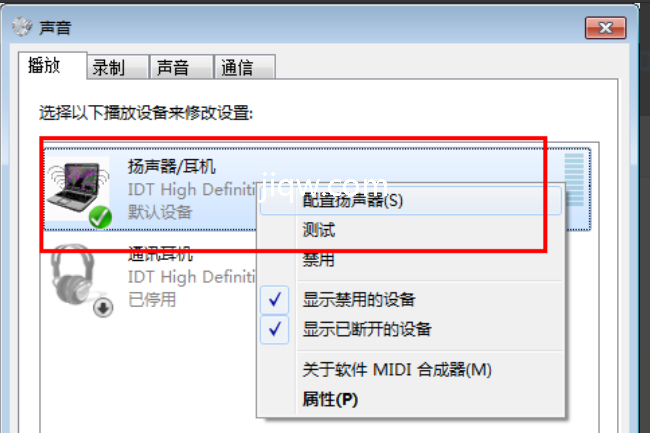Viewport: 650px width, 433px height.
Task: Close the 声音 dialog window
Action: tap(605, 28)
